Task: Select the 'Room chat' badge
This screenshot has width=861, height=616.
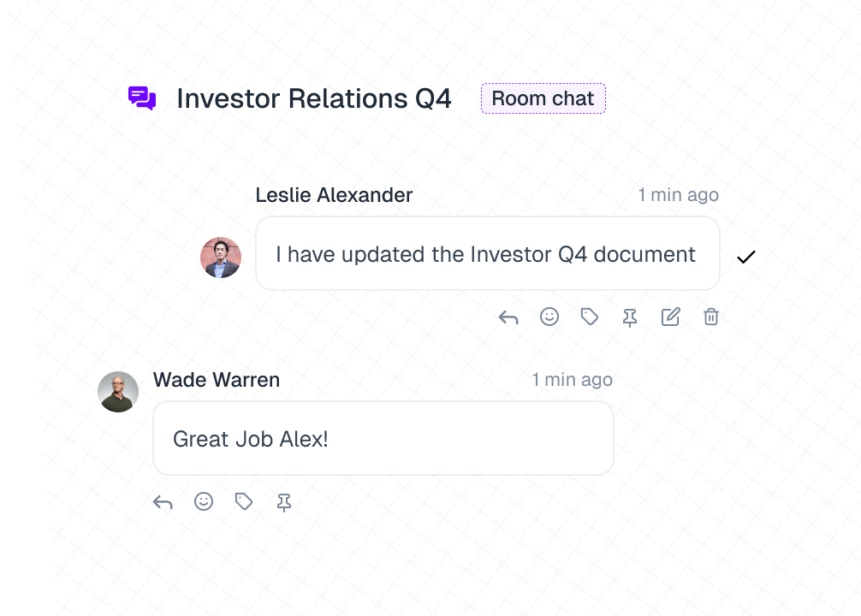Action: (x=543, y=98)
